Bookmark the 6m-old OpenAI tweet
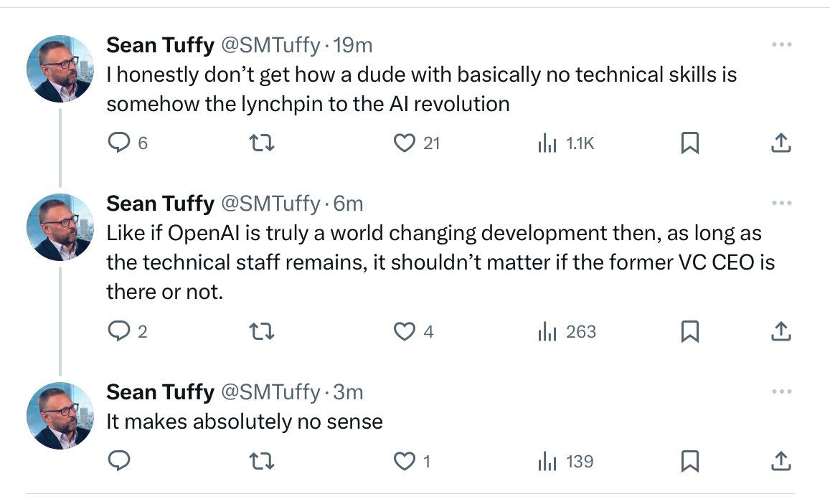 click(689, 331)
